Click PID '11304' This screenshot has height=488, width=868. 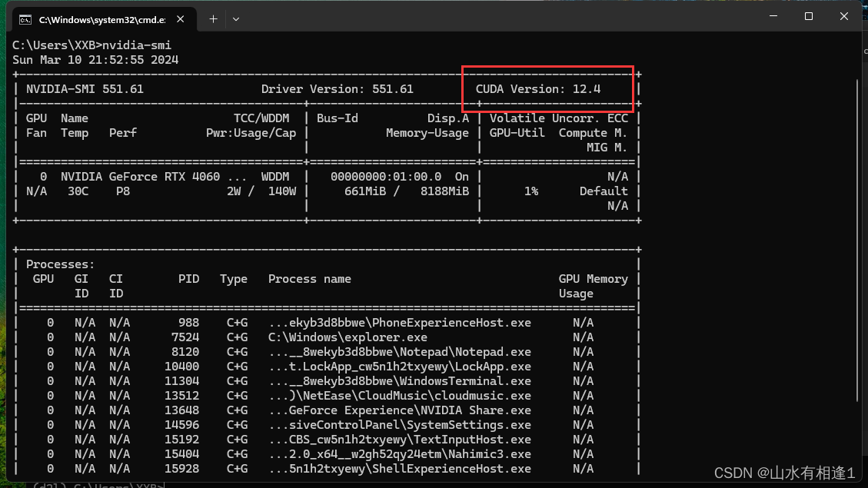pos(182,381)
